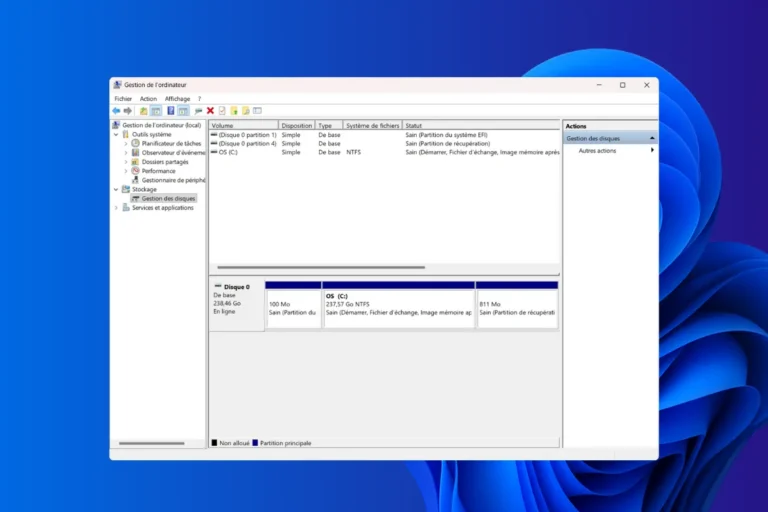Expand the Dossiers partagés node

point(126,162)
